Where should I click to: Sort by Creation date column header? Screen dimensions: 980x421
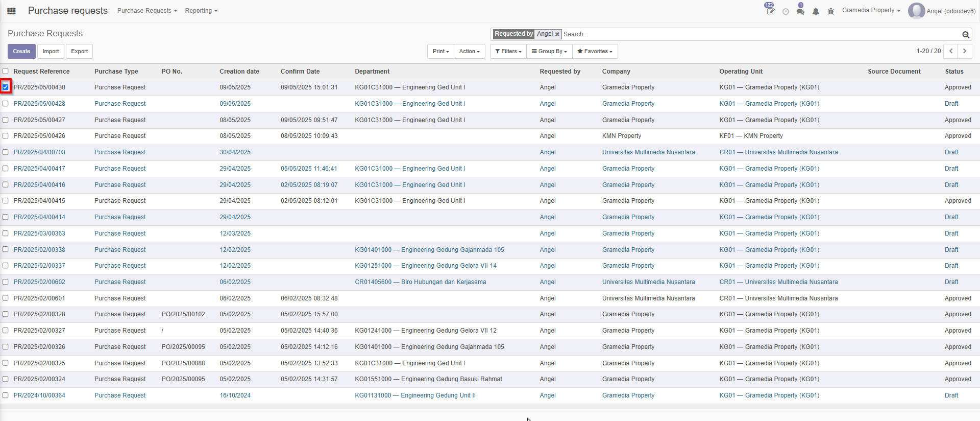point(239,72)
